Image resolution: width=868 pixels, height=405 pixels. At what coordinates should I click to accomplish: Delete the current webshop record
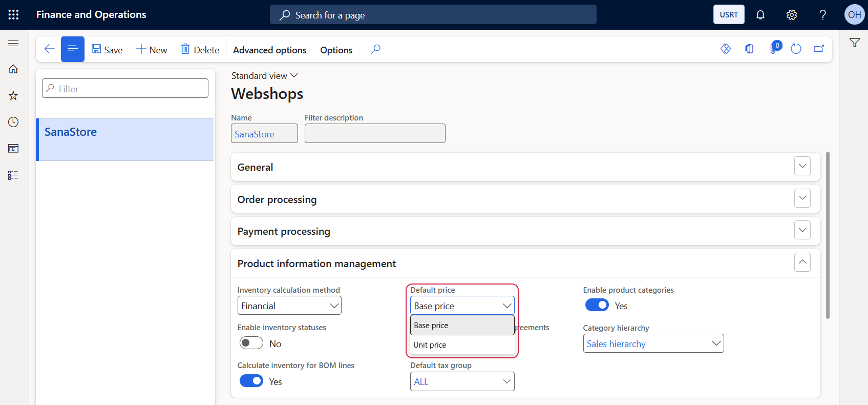200,50
